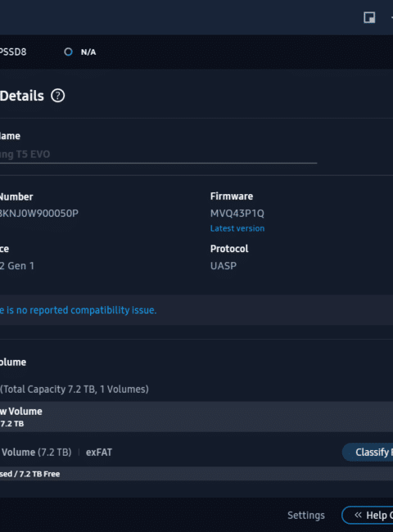Open Settings at the bottom bar

(306, 516)
